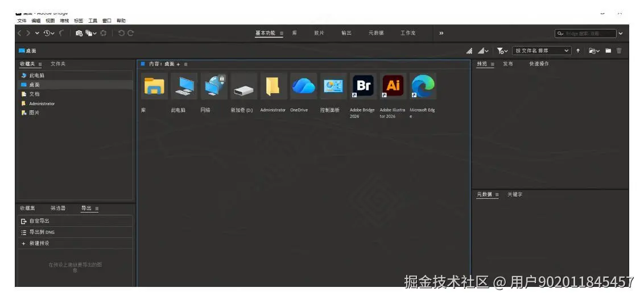Select 文档 in favorites
Image resolution: width=644 pixels, height=300 pixels.
(76, 94)
